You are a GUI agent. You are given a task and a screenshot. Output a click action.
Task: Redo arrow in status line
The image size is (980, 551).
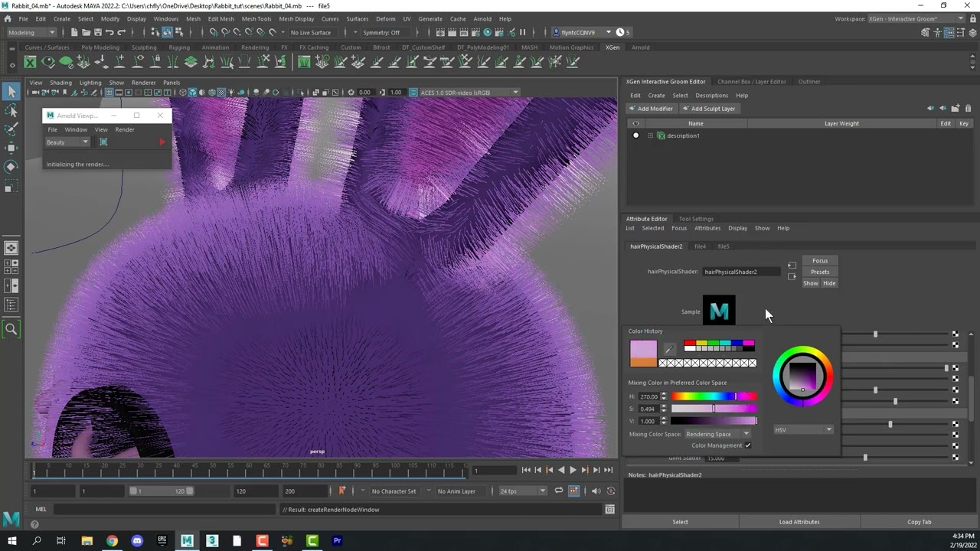tap(121, 32)
